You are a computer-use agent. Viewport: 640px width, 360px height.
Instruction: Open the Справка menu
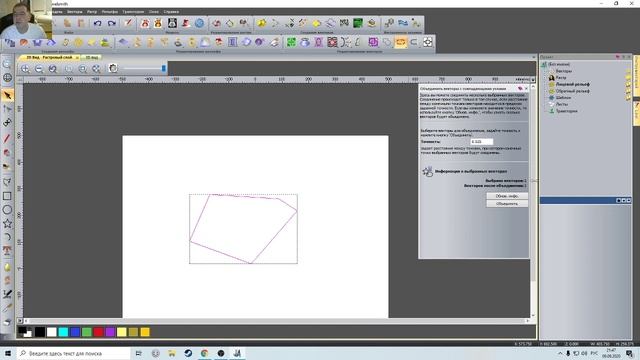[171, 12]
